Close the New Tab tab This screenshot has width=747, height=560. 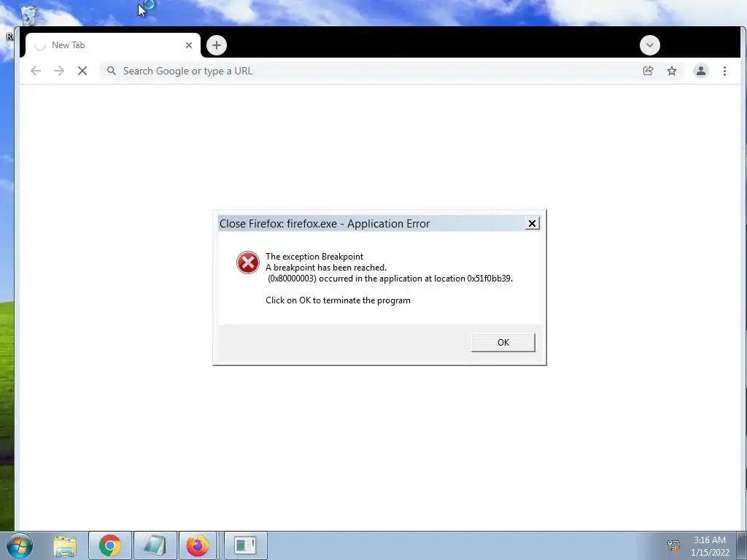coord(189,45)
